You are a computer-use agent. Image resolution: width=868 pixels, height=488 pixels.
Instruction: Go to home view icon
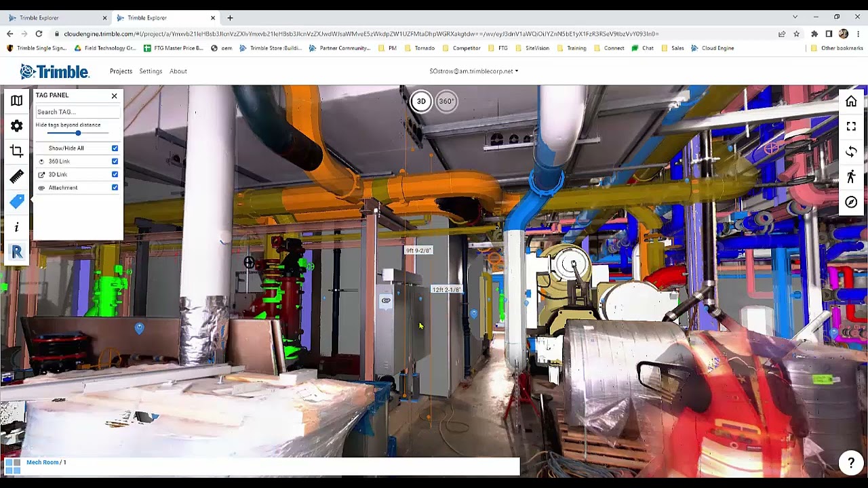(851, 102)
